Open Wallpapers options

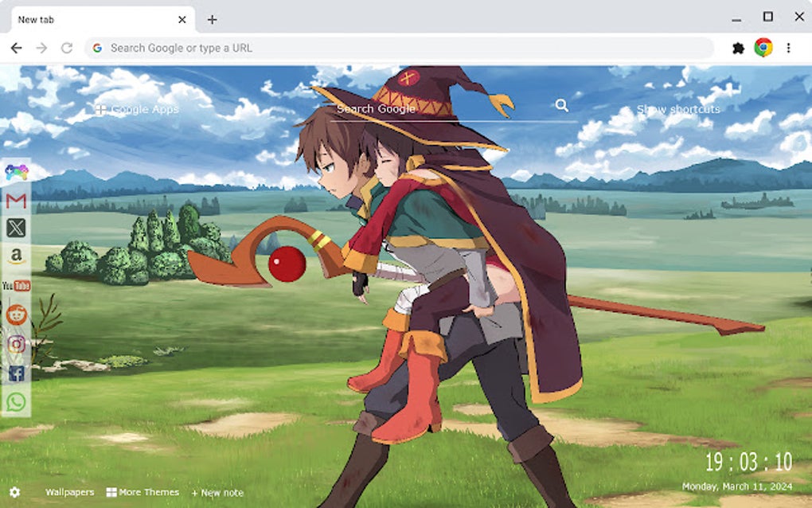(70, 492)
